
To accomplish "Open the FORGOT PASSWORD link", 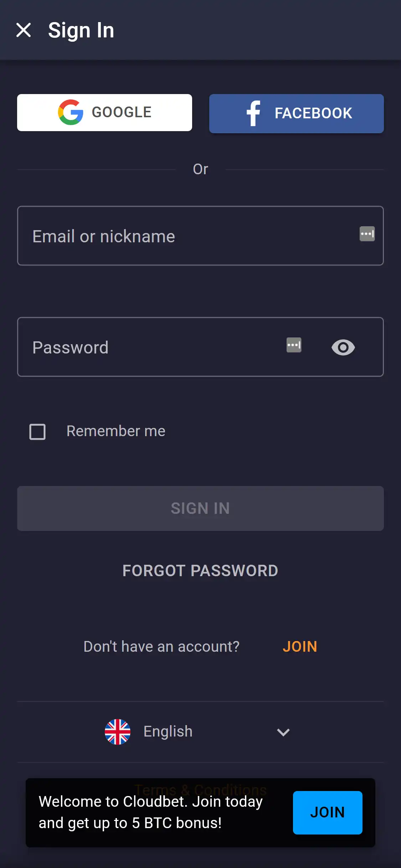I will [200, 570].
